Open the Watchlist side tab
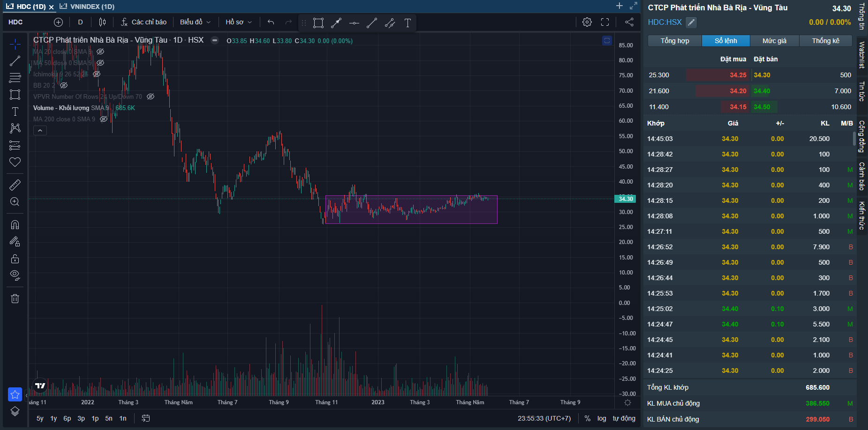The width and height of the screenshot is (868, 430). (862, 55)
